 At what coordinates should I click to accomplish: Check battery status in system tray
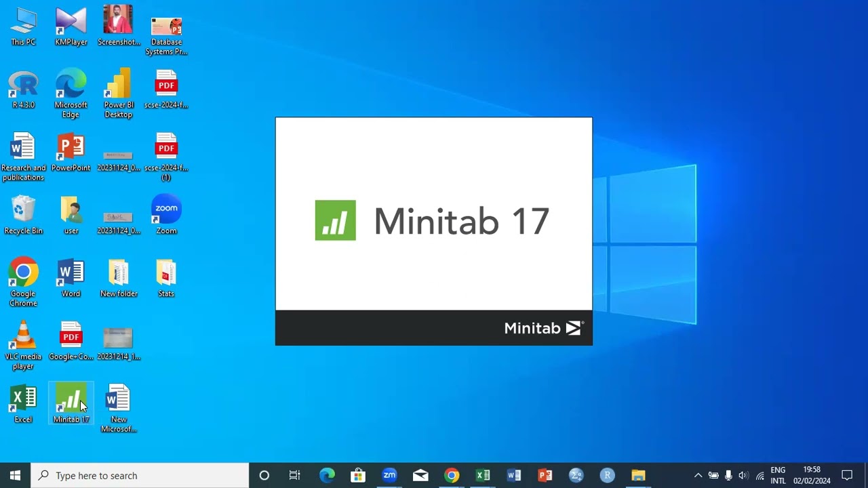point(713,475)
